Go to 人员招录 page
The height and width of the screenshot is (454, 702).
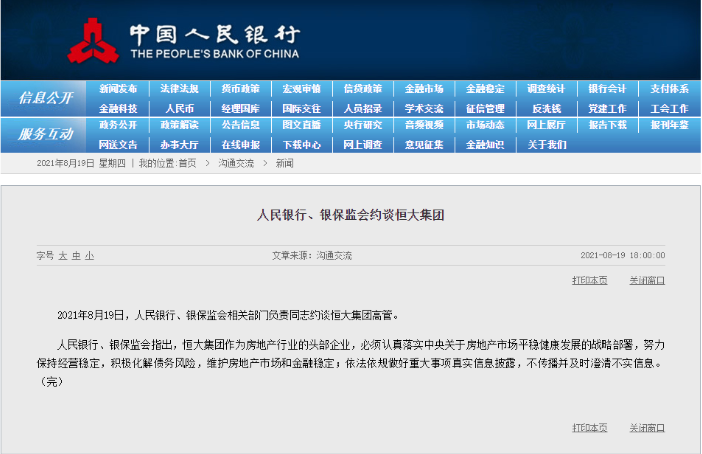(x=363, y=108)
